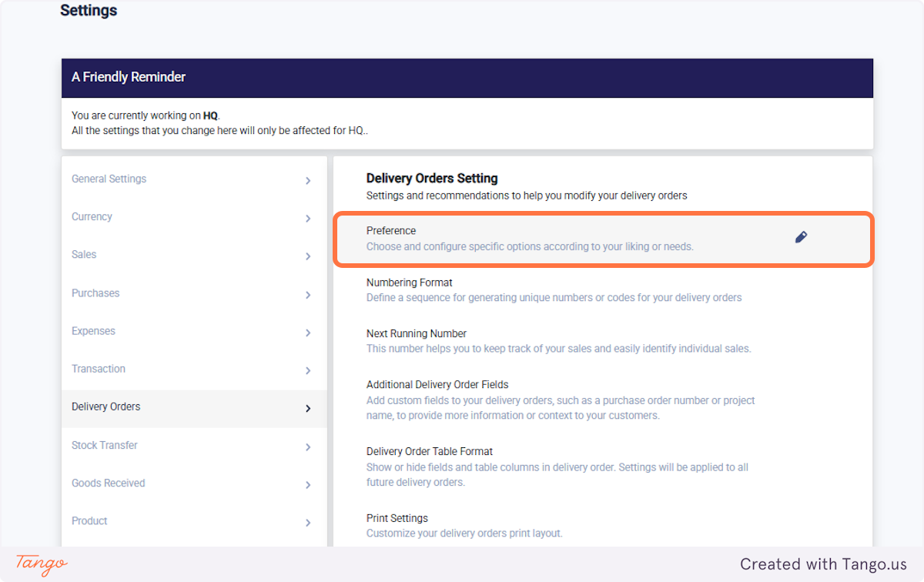The image size is (924, 582).
Task: Expand the General Settings chevron
Action: (308, 181)
